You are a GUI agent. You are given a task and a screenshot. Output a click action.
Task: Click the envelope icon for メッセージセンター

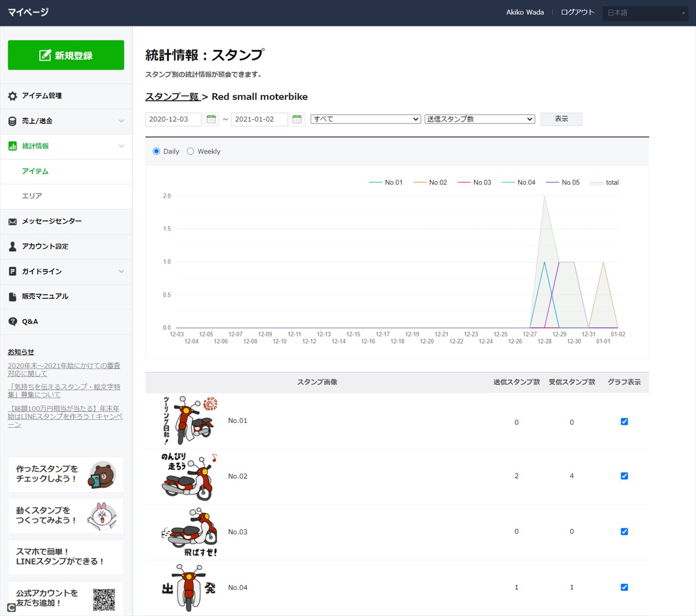pyautogui.click(x=13, y=222)
